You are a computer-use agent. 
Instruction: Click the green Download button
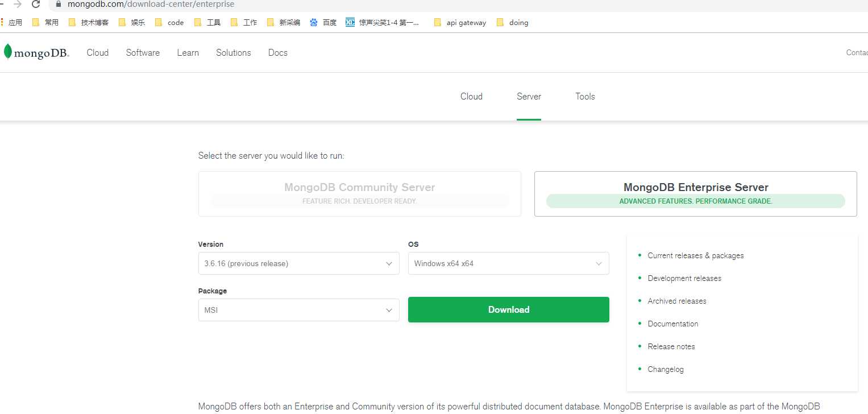point(509,309)
